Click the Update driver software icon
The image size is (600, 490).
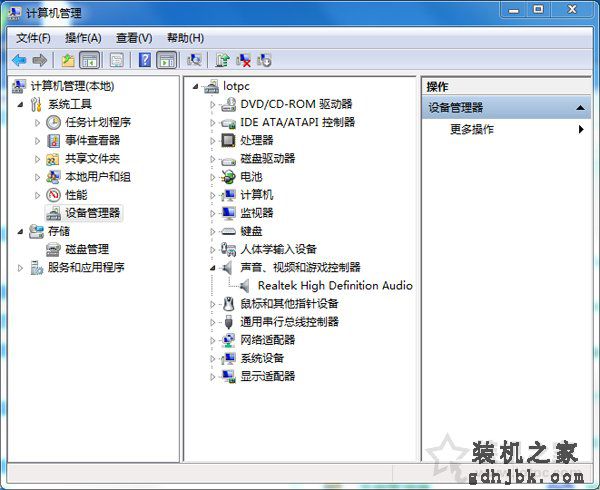coord(222,60)
